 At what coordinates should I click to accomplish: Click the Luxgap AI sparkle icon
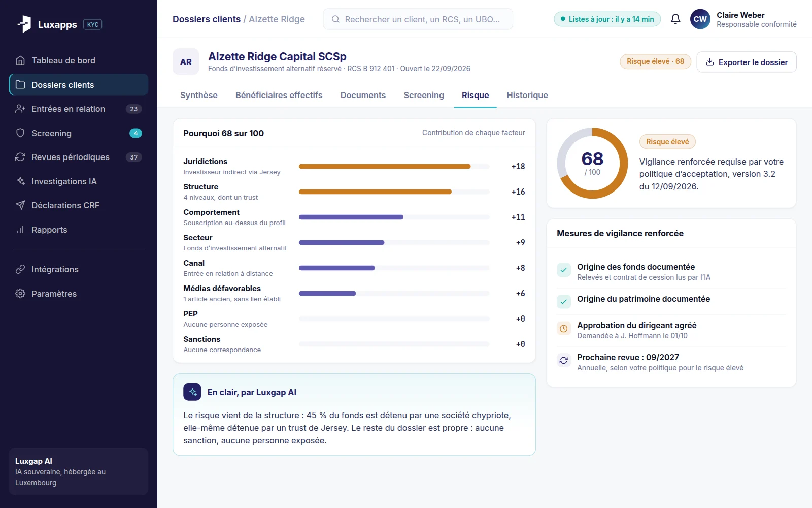click(192, 392)
